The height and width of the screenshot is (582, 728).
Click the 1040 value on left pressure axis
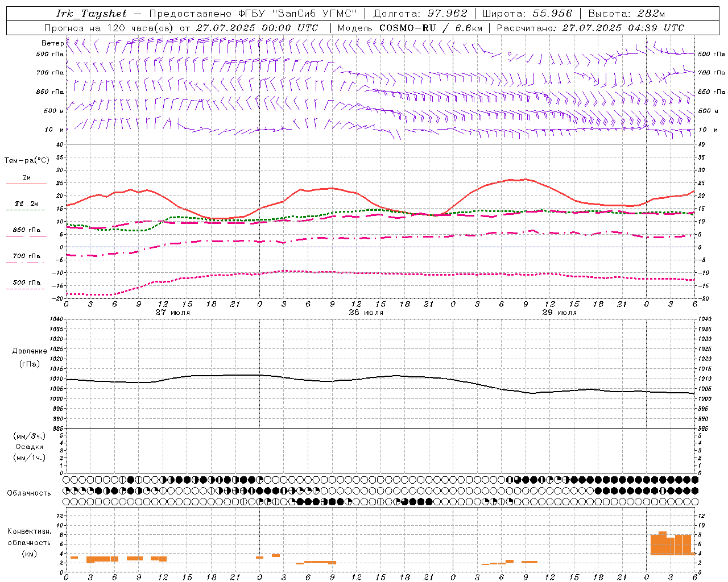tap(56, 319)
